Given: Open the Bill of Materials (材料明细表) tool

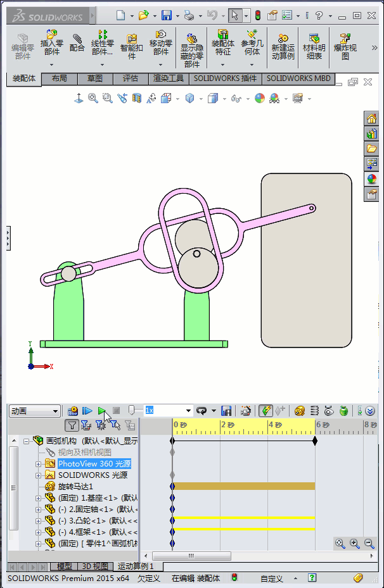Looking at the screenshot, I should (314, 46).
